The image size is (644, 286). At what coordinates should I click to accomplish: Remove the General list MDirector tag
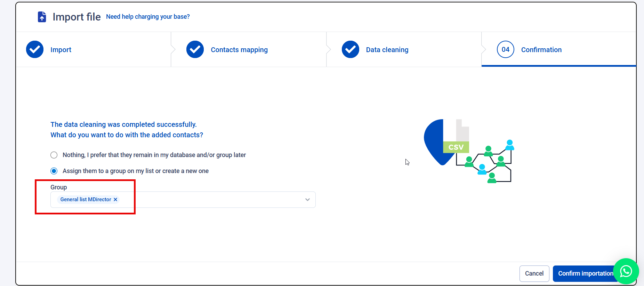click(x=115, y=199)
